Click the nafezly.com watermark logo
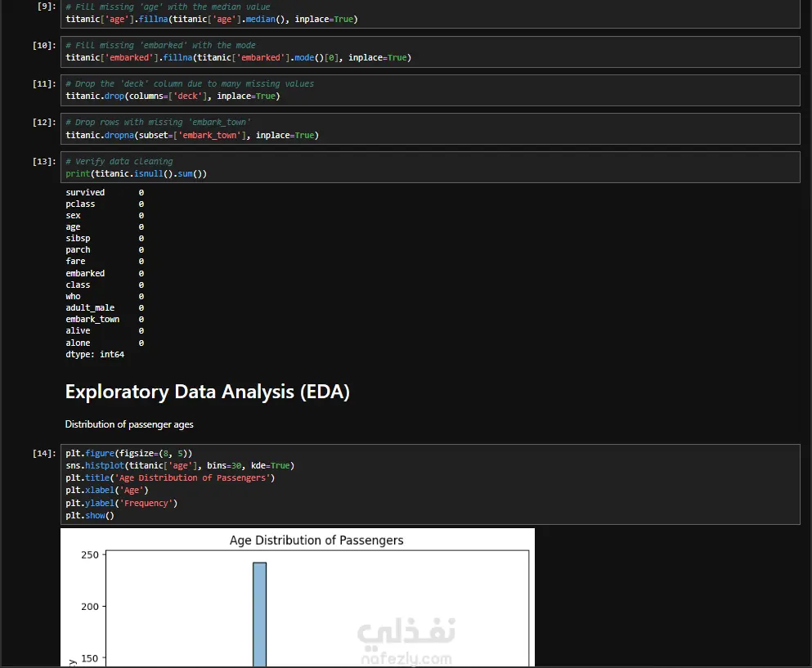Viewport: 812px width, 668px height. pos(406,641)
